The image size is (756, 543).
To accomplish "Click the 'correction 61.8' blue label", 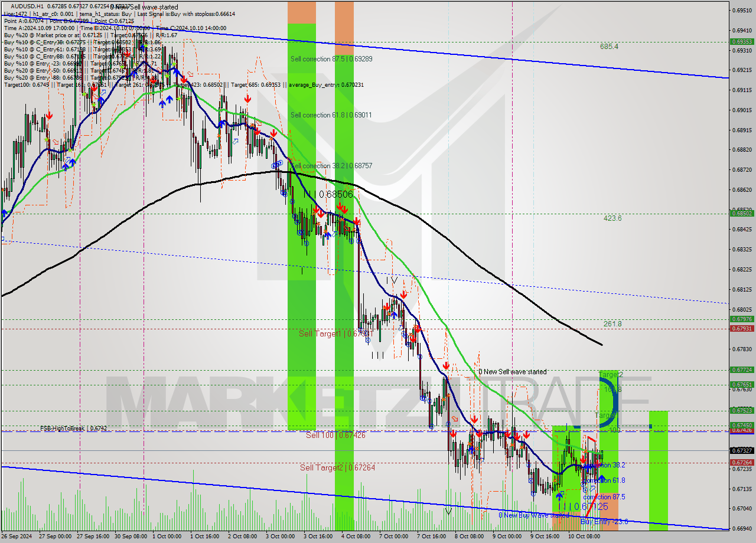I will coord(604,480).
